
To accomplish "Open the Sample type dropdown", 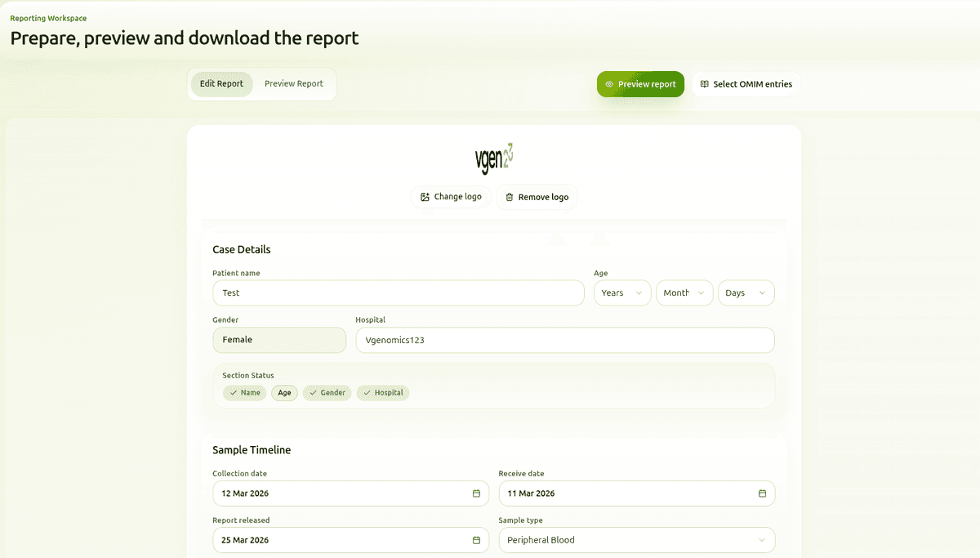I will coord(636,540).
